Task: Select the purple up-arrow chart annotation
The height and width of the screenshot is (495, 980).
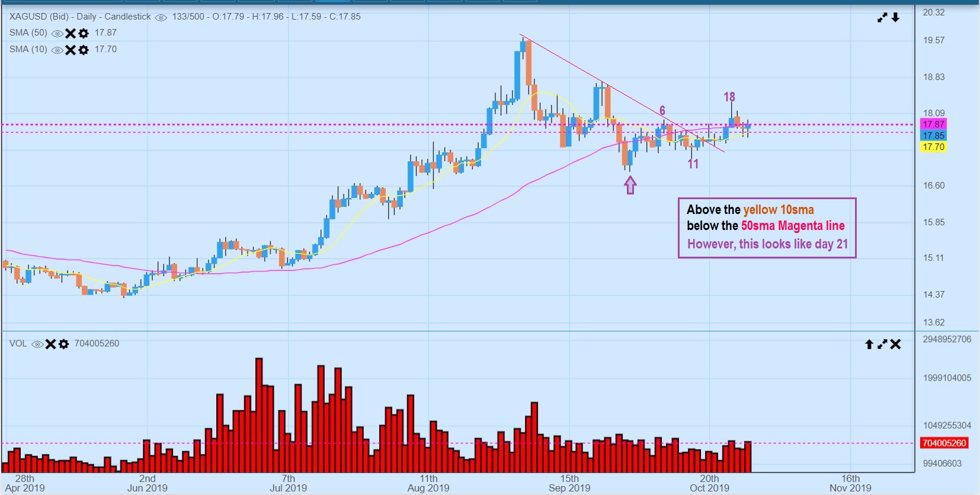Action: click(x=630, y=186)
